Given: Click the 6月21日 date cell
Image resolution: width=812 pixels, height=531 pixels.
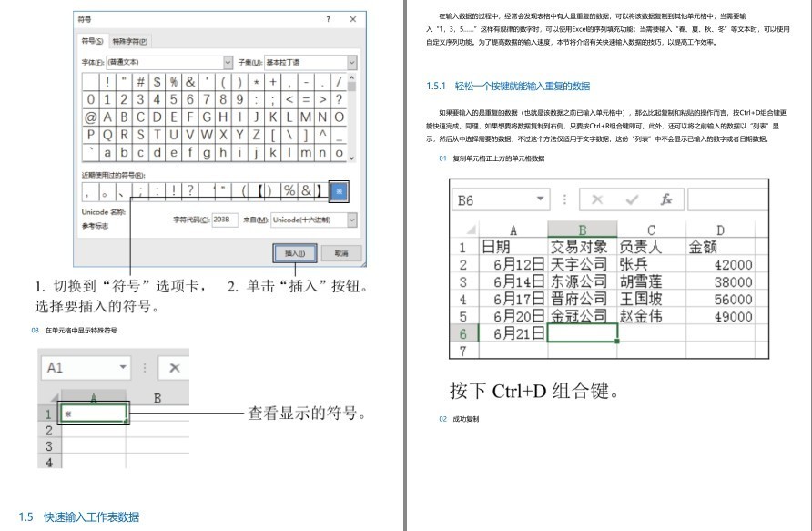Looking at the screenshot, I should 513,333.
